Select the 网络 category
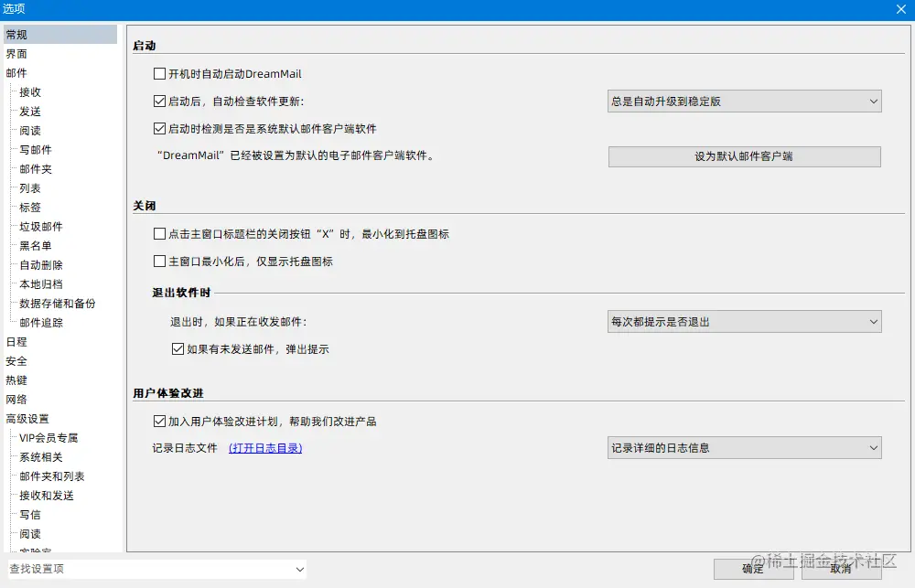This screenshot has width=915, height=588. [x=16, y=400]
